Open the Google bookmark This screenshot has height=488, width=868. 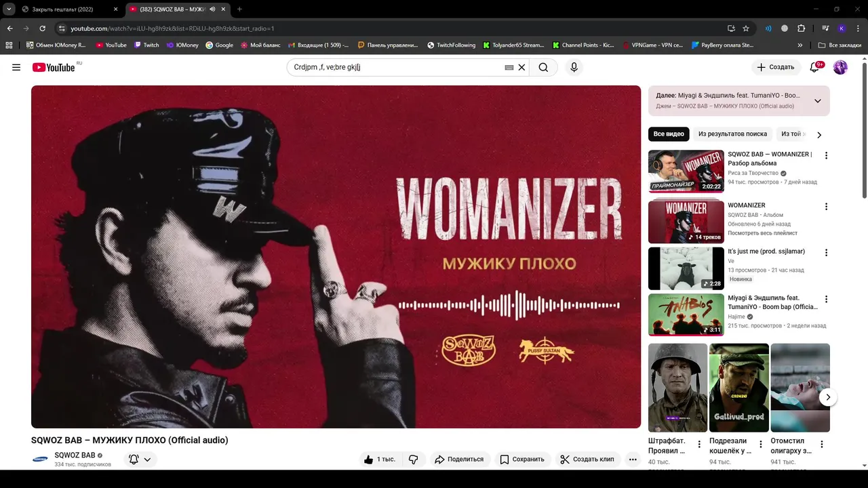click(219, 45)
